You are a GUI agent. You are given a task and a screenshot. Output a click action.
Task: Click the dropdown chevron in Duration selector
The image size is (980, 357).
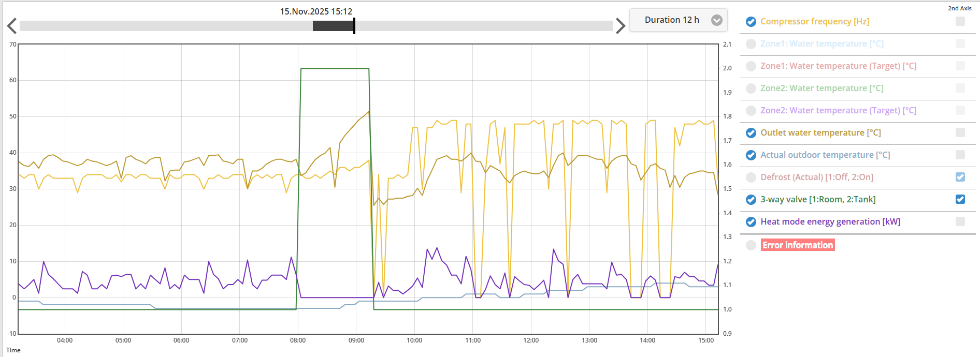point(716,20)
